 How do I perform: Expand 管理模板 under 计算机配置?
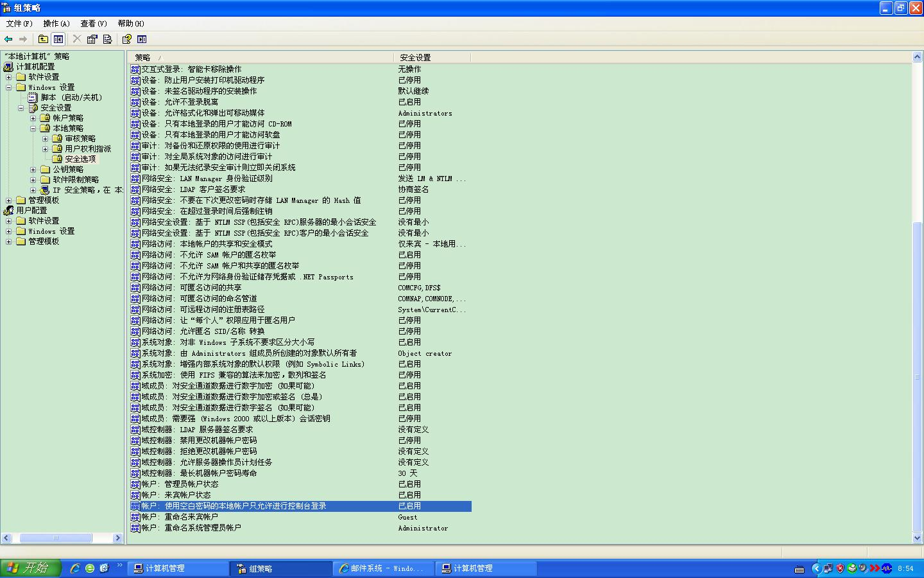click(x=8, y=200)
